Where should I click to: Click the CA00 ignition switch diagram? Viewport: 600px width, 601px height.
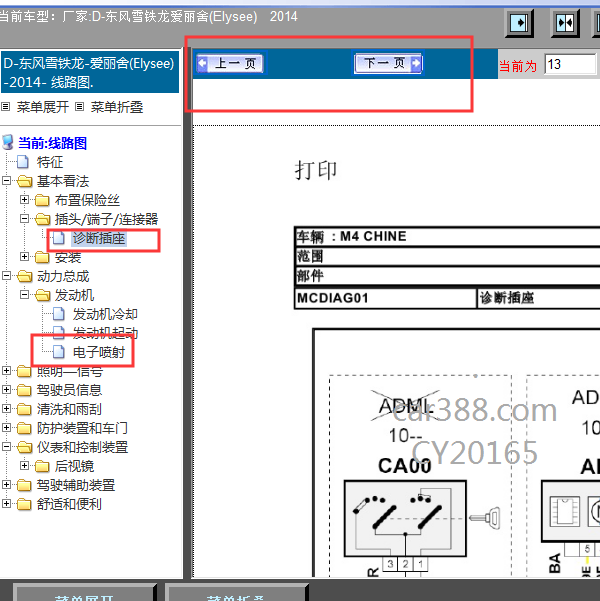405,518
